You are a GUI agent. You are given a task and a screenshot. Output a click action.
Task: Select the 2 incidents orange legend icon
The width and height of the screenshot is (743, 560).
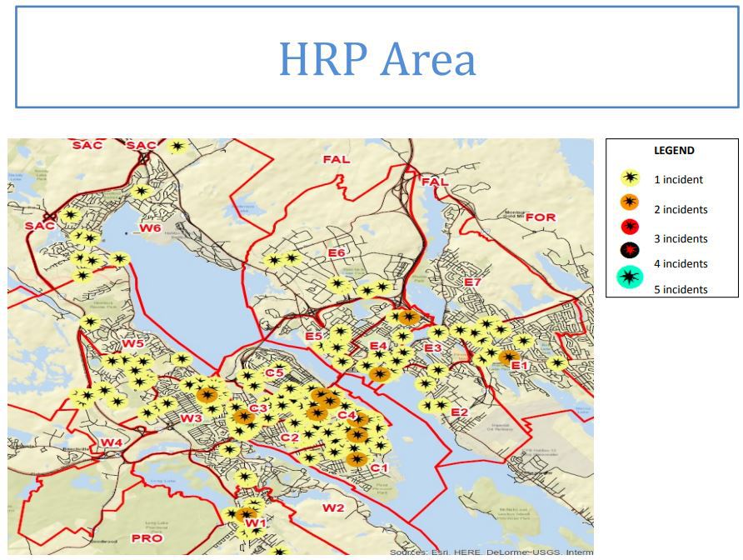click(629, 202)
